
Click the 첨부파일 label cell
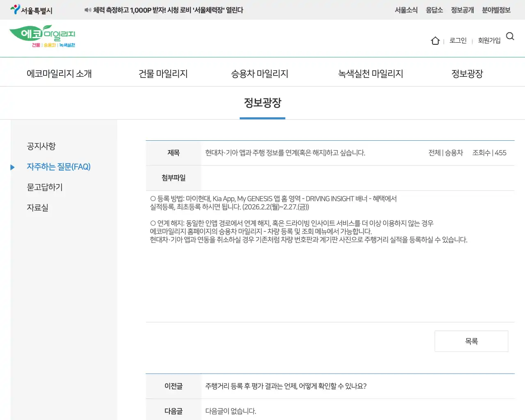click(173, 178)
